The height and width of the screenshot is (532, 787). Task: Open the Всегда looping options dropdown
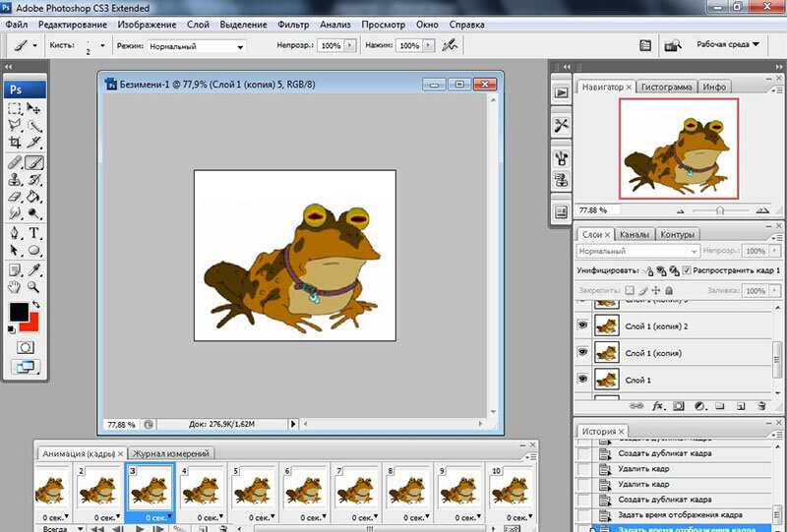63,528
